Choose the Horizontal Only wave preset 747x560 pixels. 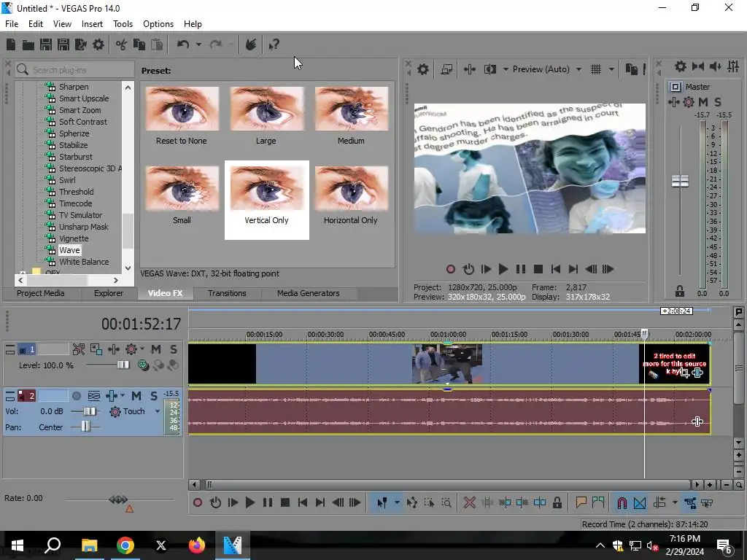click(x=351, y=200)
